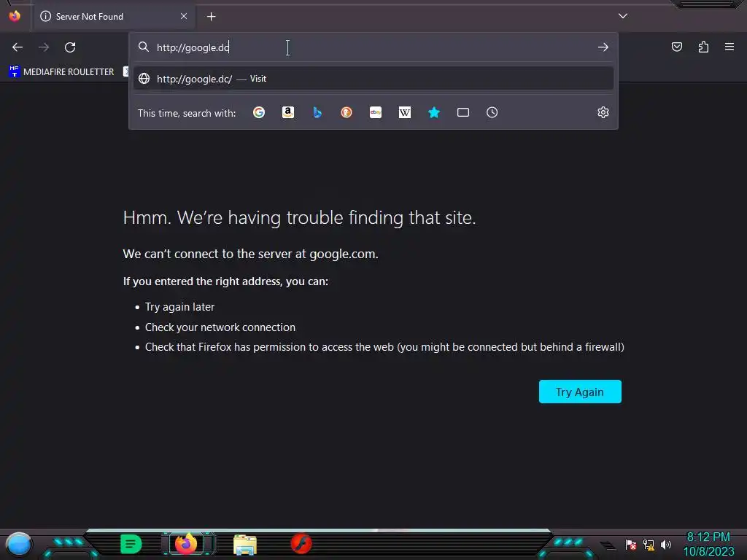Search bookmarks with the star icon
The image size is (747, 560).
(434, 112)
